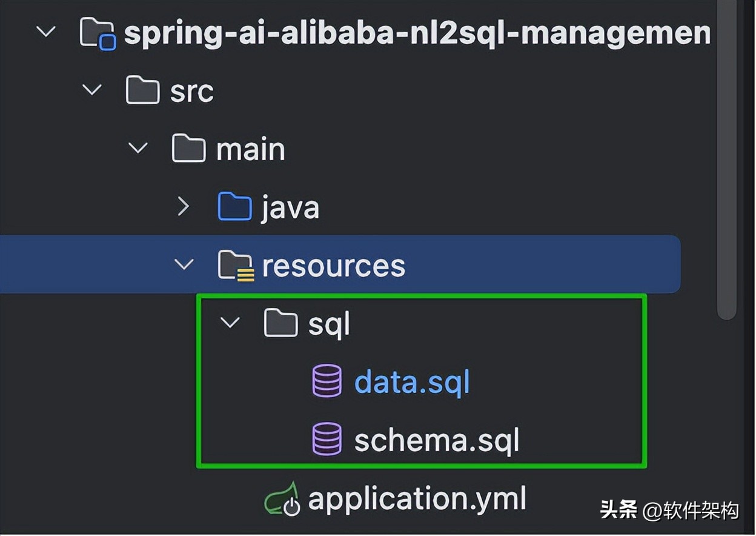The height and width of the screenshot is (536, 756).
Task: Collapse the main folder chevron
Action: pos(139,147)
